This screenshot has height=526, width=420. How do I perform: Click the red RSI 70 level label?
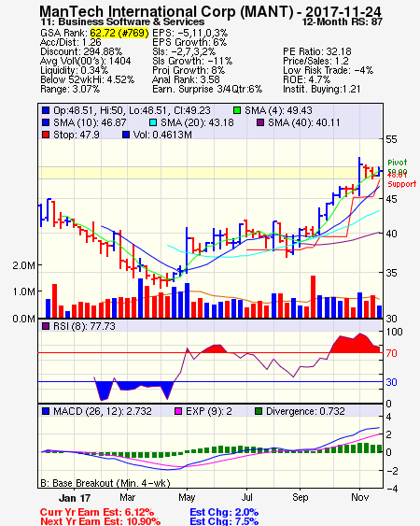pyautogui.click(x=391, y=353)
